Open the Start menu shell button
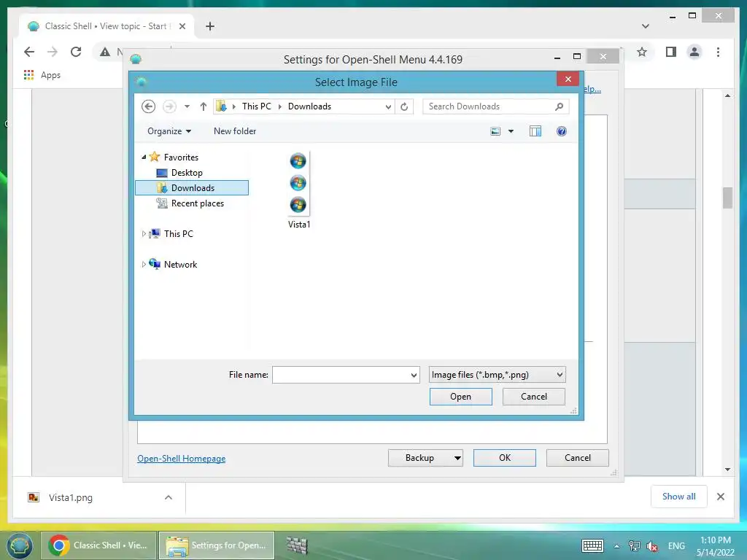Image resolution: width=747 pixels, height=560 pixels. pos(19,545)
